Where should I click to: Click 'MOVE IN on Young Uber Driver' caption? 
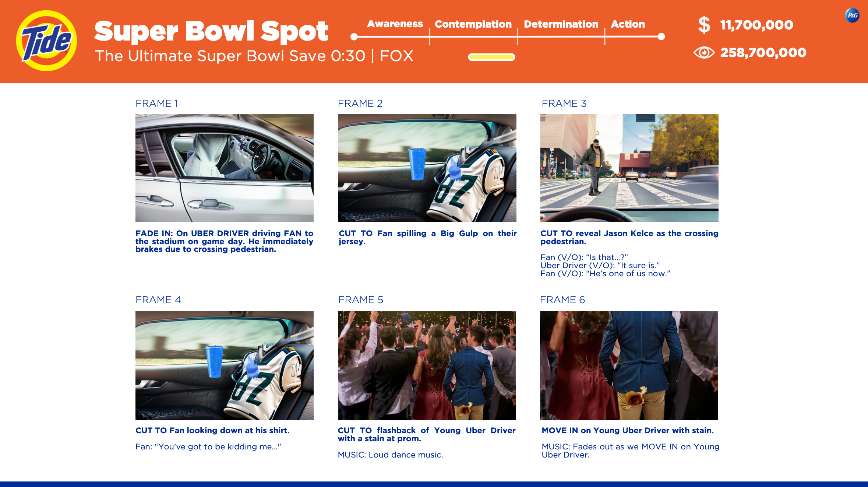coord(628,430)
